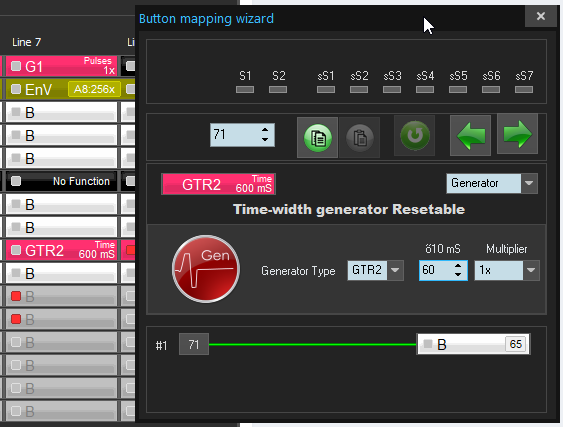Close the Button mapping wizard
Screen dimensions: 563x427
coord(541,16)
